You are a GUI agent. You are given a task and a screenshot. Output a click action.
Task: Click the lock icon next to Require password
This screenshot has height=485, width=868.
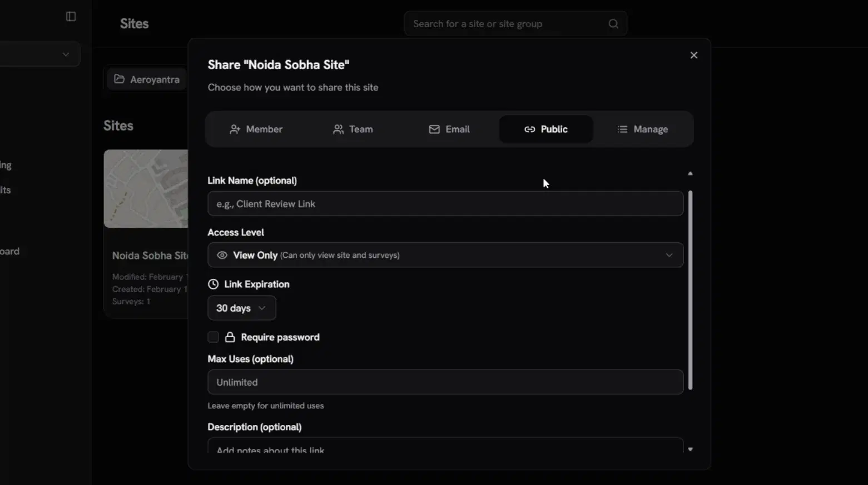230,337
